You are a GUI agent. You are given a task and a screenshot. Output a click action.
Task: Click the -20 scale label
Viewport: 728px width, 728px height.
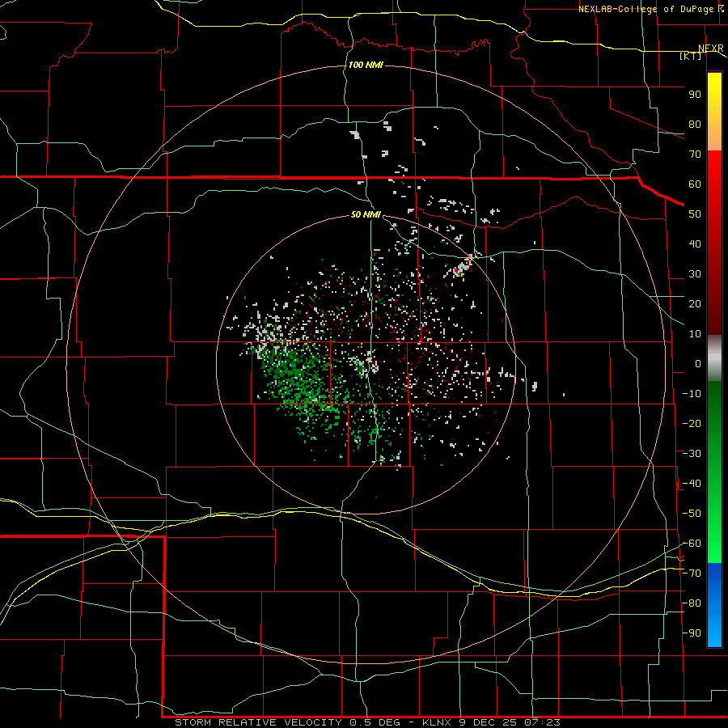692,423
